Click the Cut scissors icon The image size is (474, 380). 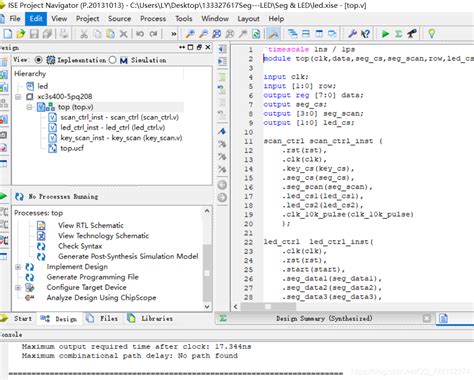[x=84, y=34]
